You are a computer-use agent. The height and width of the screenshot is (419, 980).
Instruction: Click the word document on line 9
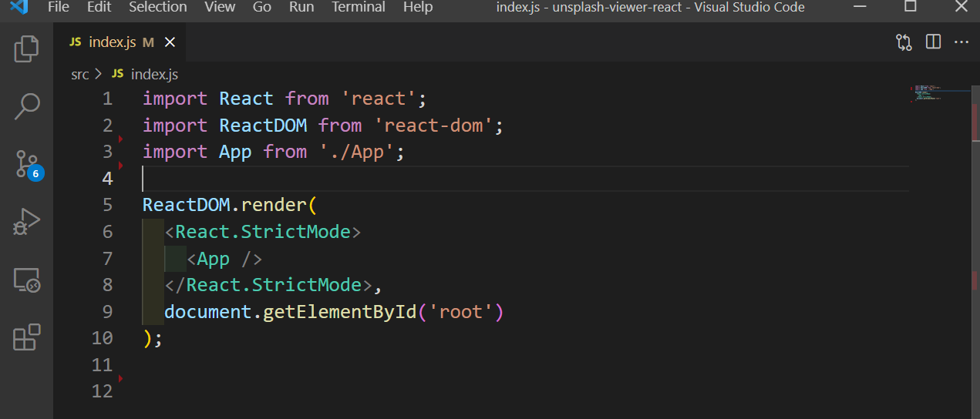[x=207, y=311]
